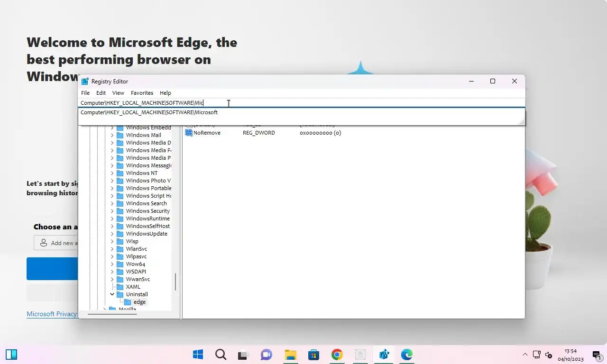Open the Edit menu
607x364 pixels.
tap(101, 93)
